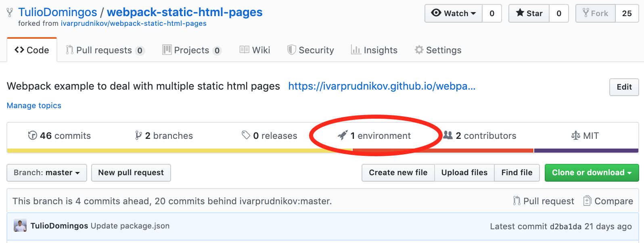Star this repository
The height and width of the screenshot is (243, 644).
coord(529,13)
